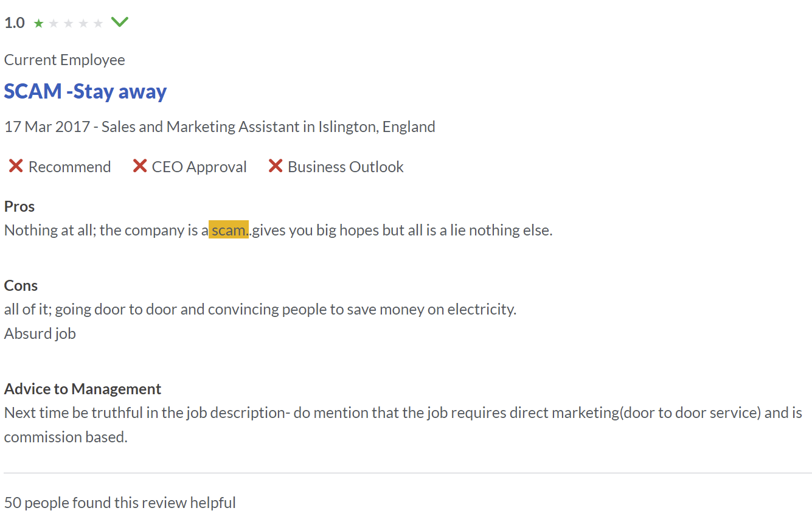Click the Advice to Management heading
This screenshot has height=522, width=812.
coord(83,389)
